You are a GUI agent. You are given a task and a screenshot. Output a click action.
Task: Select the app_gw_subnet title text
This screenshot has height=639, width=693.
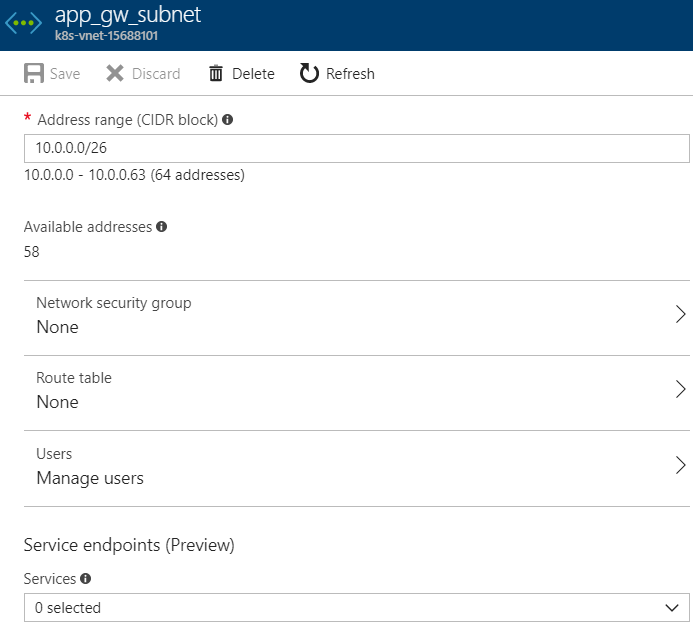(128, 15)
